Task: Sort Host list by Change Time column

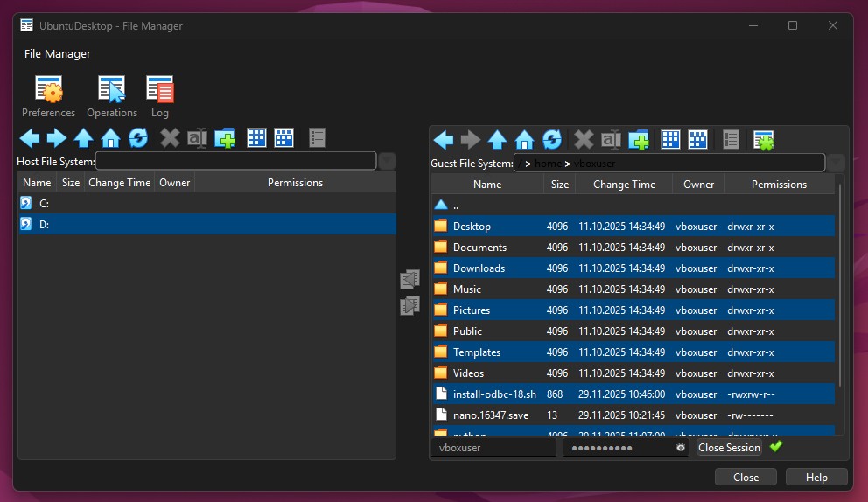Action: point(120,183)
